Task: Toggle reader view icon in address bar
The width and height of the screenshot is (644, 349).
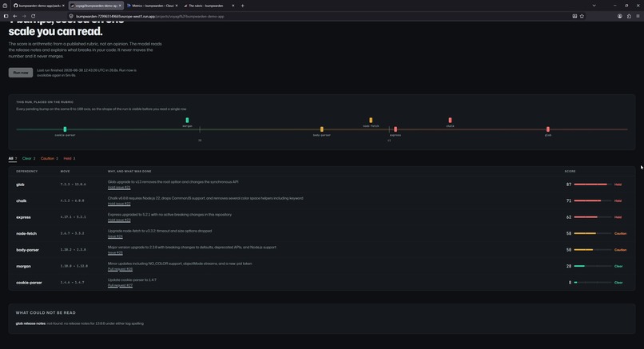Action: point(574,17)
